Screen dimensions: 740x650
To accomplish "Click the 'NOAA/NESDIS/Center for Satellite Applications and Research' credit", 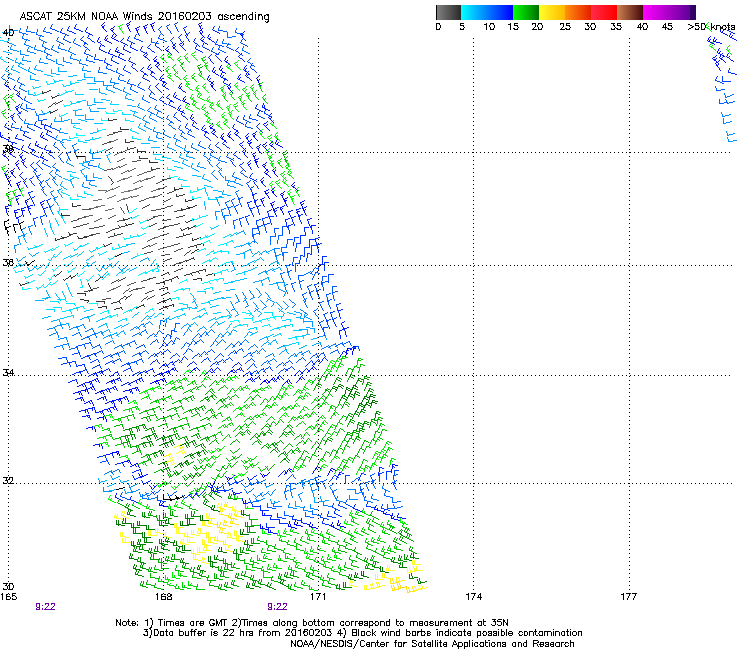I will [x=432, y=644].
